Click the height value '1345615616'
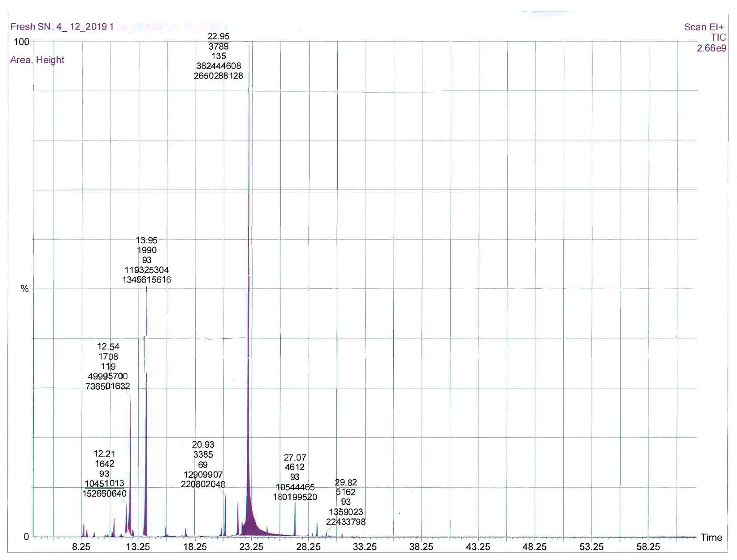This screenshot has height=560, width=737. click(147, 280)
